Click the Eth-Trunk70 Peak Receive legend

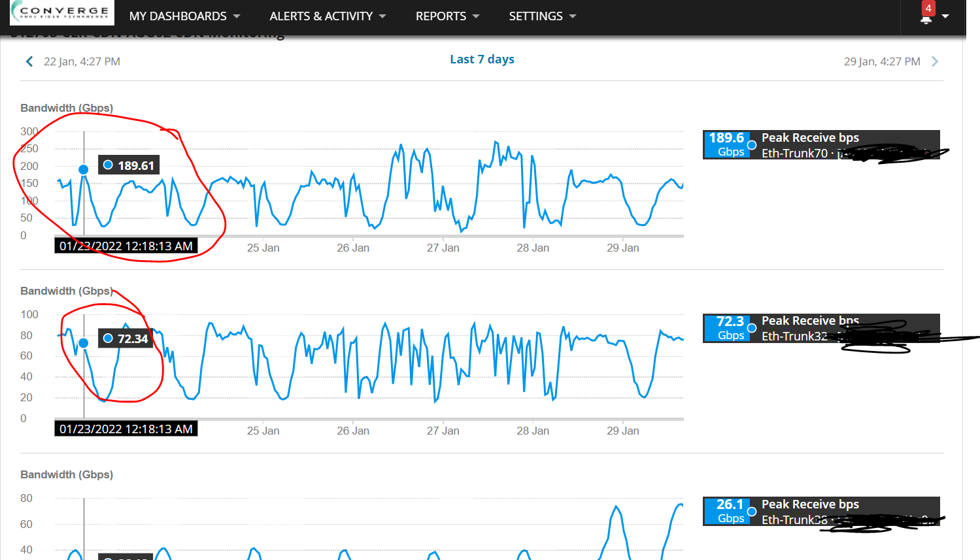pos(821,145)
